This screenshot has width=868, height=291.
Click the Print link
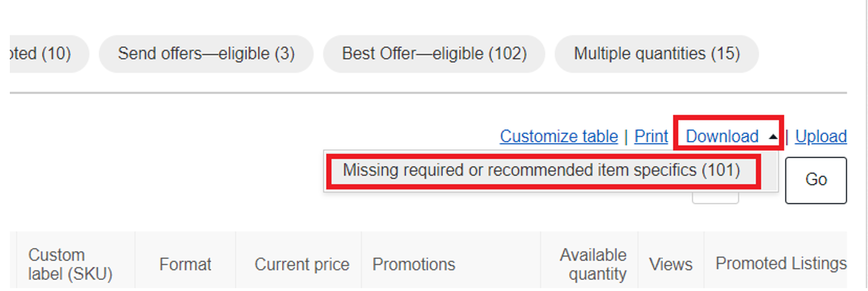(x=651, y=136)
